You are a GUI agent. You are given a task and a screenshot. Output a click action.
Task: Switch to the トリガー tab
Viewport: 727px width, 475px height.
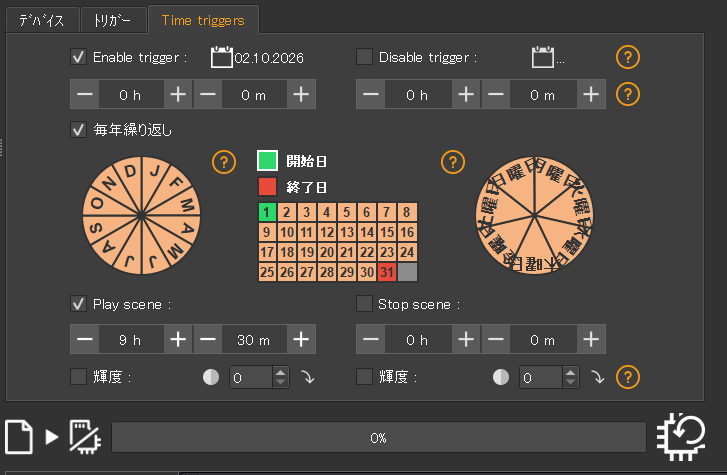point(111,19)
